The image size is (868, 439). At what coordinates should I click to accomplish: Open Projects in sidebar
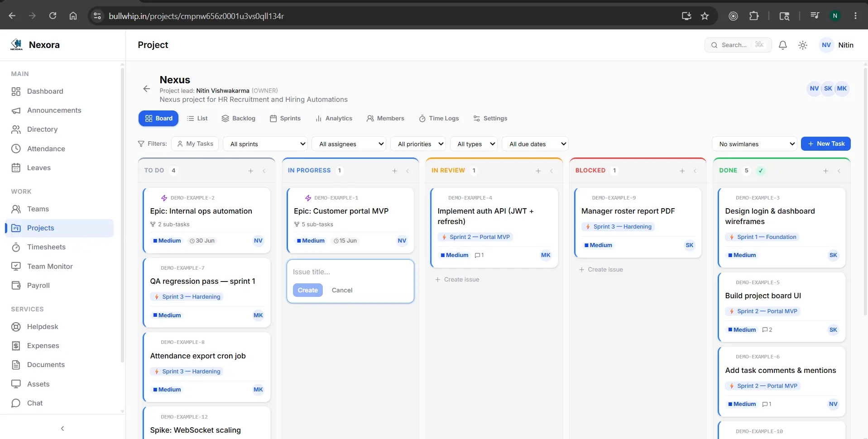[x=59, y=228]
